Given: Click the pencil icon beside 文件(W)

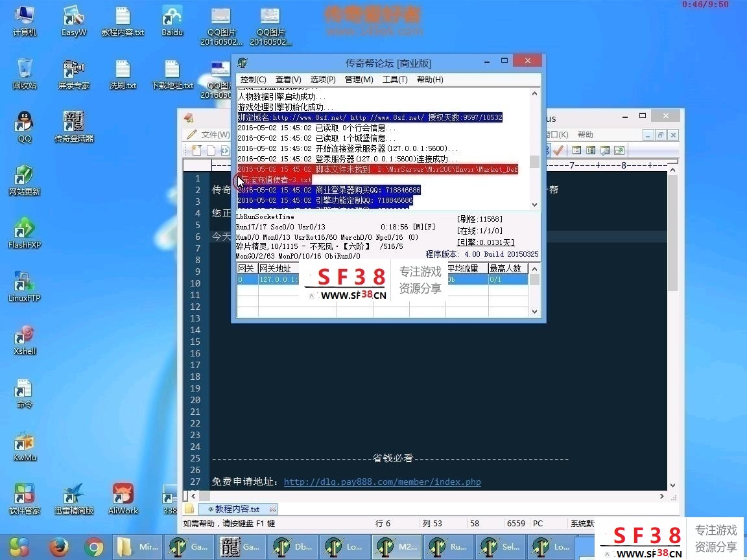Looking at the screenshot, I should point(191,135).
